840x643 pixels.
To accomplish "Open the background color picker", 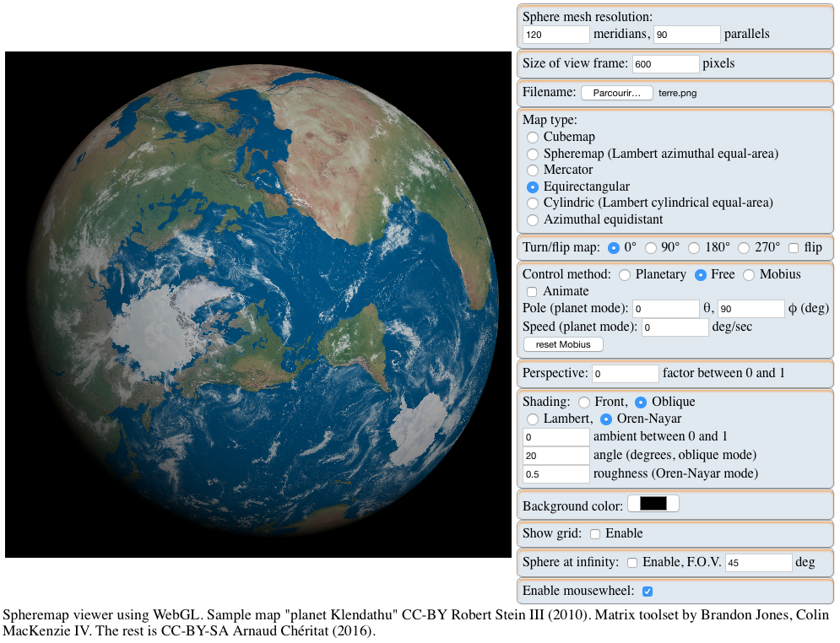I will coord(653,504).
